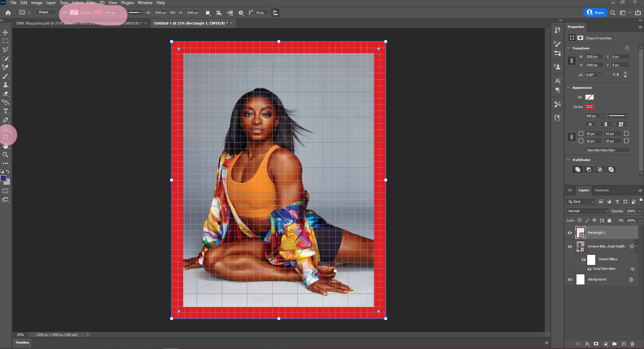Image resolution: width=644 pixels, height=349 pixels.
Task: Click the Share button
Action: point(595,13)
